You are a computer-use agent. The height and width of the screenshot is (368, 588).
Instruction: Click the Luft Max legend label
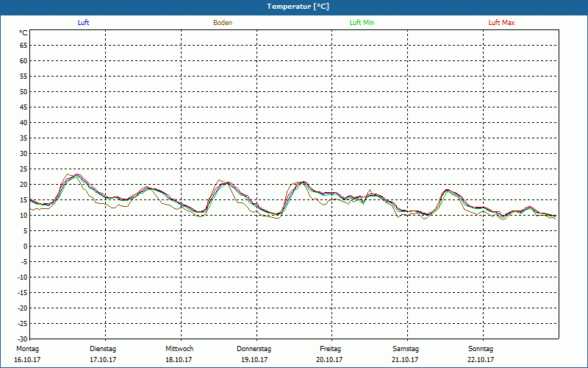[x=501, y=23]
